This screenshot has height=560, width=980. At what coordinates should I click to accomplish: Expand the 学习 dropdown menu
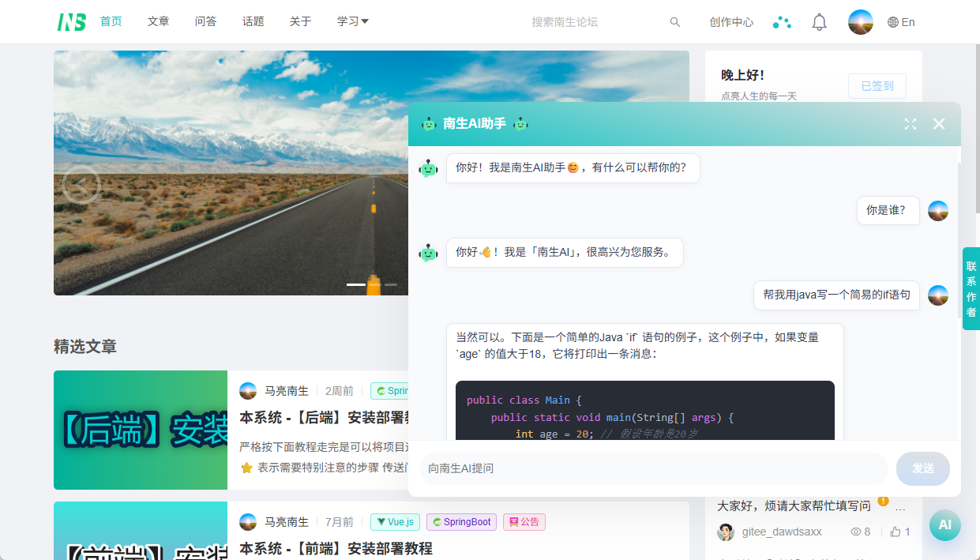tap(352, 22)
